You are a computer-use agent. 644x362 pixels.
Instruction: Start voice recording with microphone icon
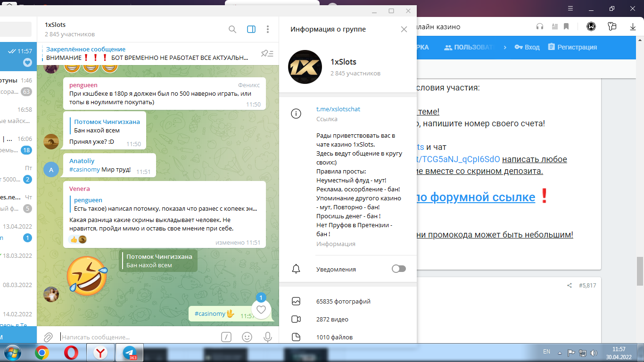(x=268, y=337)
